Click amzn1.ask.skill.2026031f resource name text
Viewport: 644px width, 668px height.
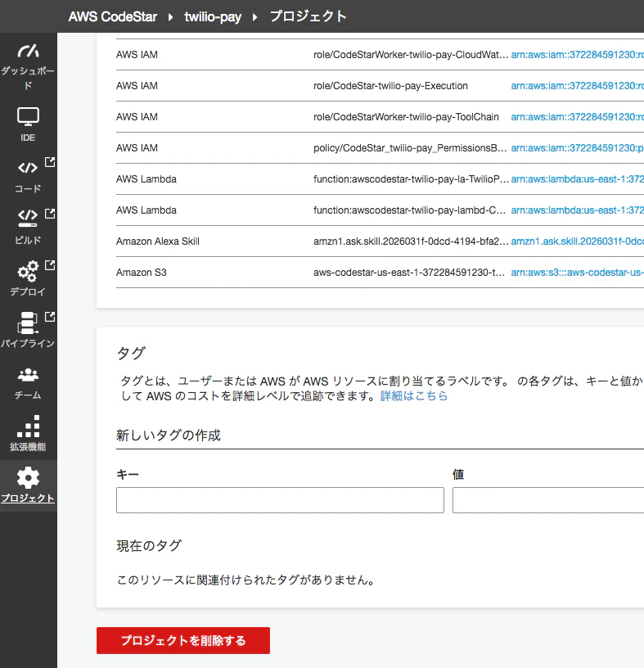[x=411, y=241]
